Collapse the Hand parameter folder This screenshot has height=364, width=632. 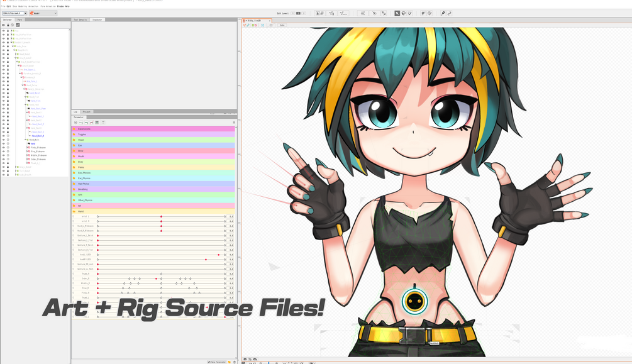coord(74,211)
